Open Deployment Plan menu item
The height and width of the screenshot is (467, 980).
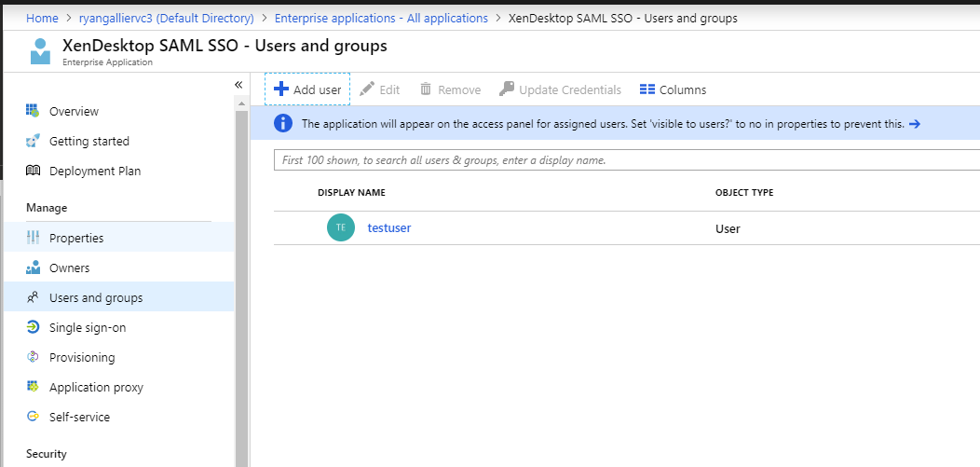tap(118, 171)
